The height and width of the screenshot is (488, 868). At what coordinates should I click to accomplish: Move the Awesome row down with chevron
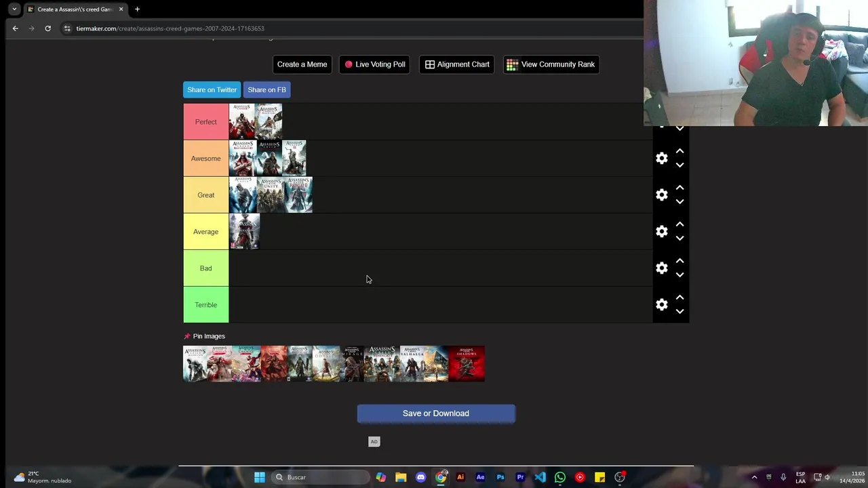tap(679, 165)
